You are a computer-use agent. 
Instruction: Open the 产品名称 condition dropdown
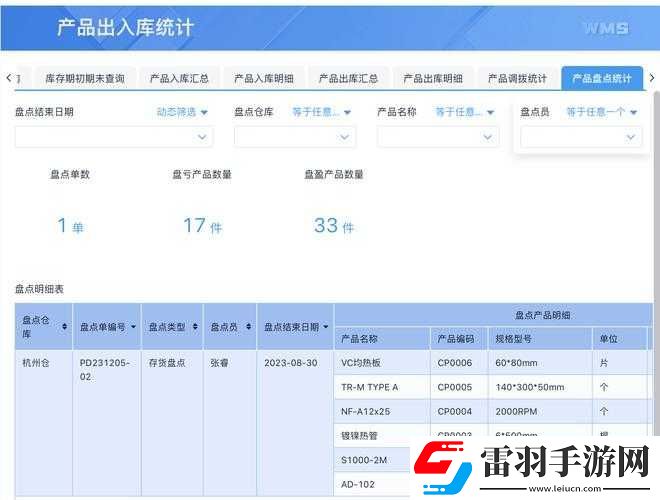click(464, 112)
